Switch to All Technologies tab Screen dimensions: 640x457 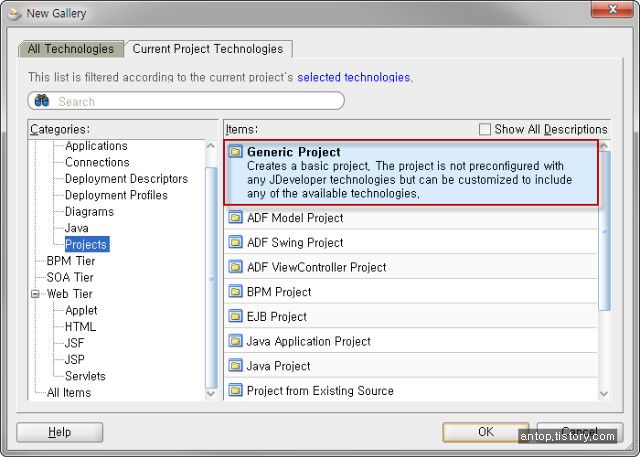[x=71, y=49]
